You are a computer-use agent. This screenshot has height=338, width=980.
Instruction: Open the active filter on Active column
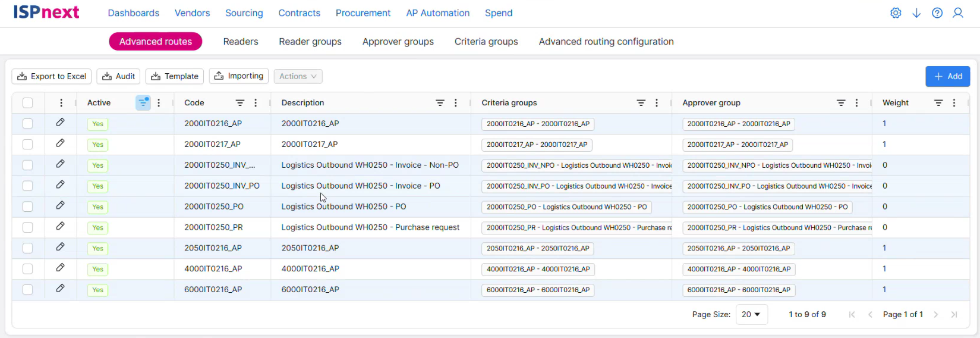click(143, 103)
